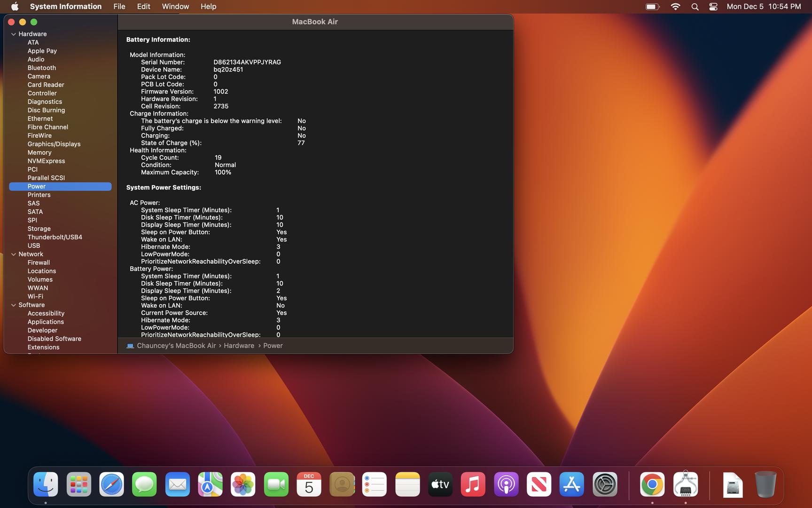This screenshot has height=508, width=812.
Task: Click the battery status icon
Action: [653, 7]
